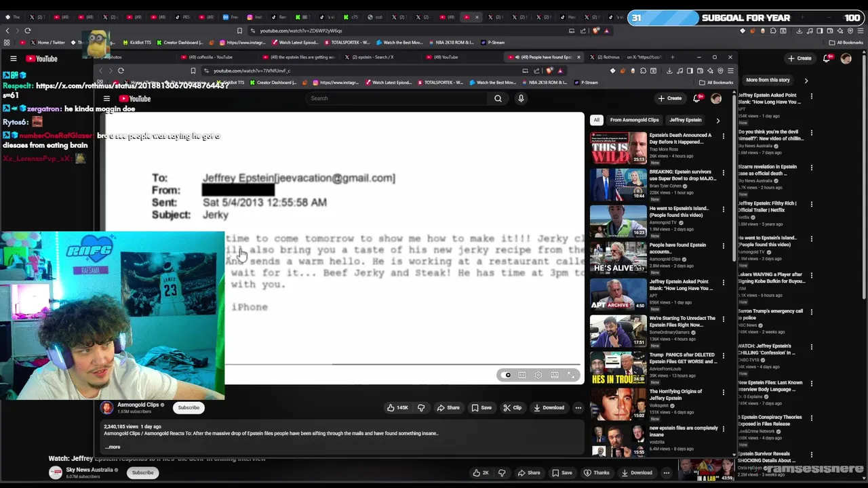Screen dimensions: 868x488
Task: Download the Asmongold Clips video
Action: [549, 407]
